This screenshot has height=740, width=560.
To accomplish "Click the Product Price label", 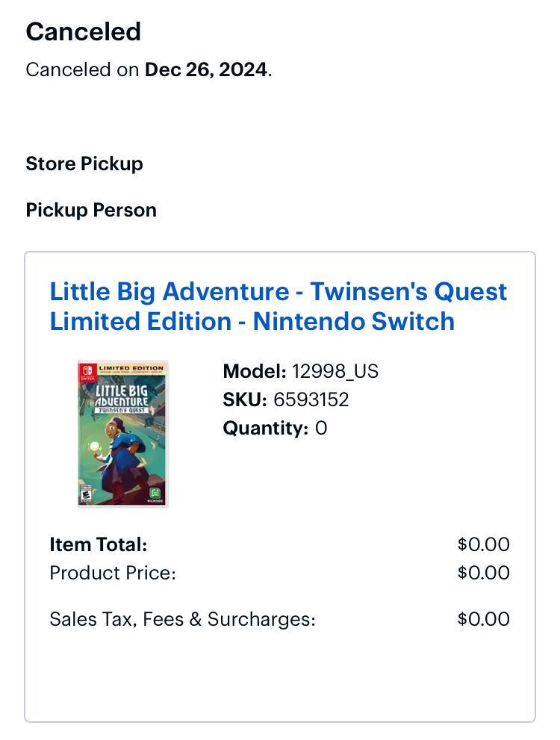I will click(112, 573).
